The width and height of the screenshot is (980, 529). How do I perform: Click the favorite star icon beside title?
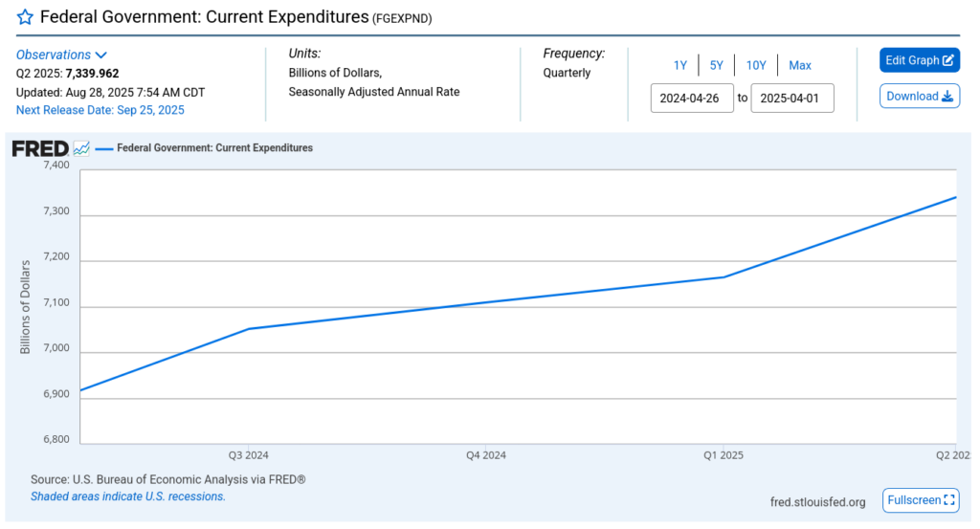pyautogui.click(x=25, y=17)
